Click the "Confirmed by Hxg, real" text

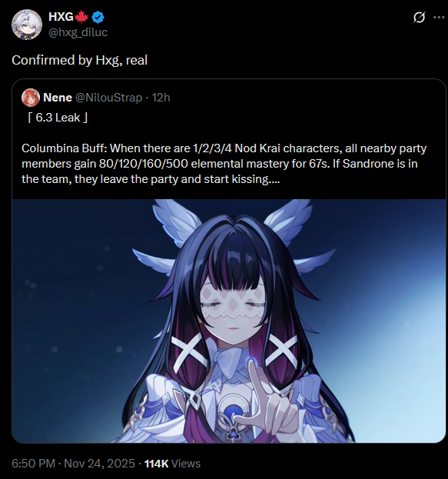(x=79, y=60)
